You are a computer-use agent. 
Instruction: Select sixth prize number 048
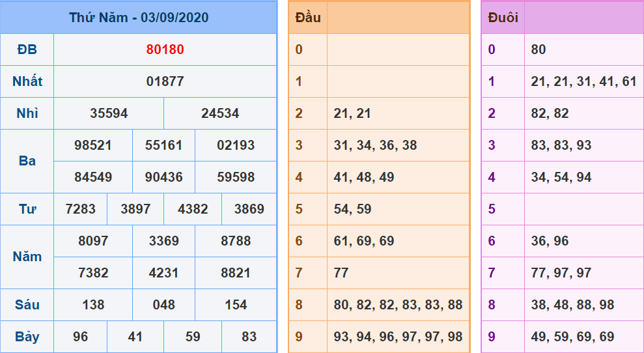[163, 305]
